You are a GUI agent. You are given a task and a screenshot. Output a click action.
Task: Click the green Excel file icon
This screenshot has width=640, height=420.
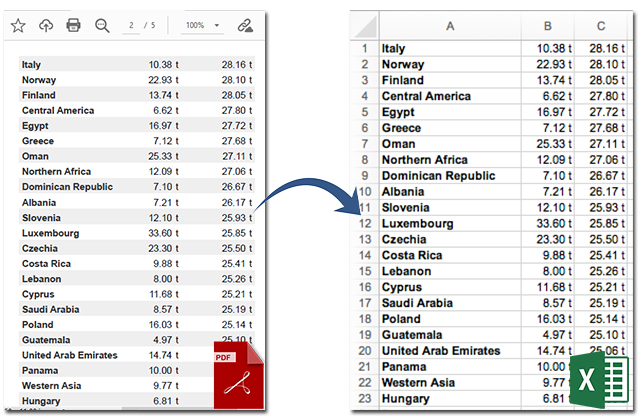point(601,381)
